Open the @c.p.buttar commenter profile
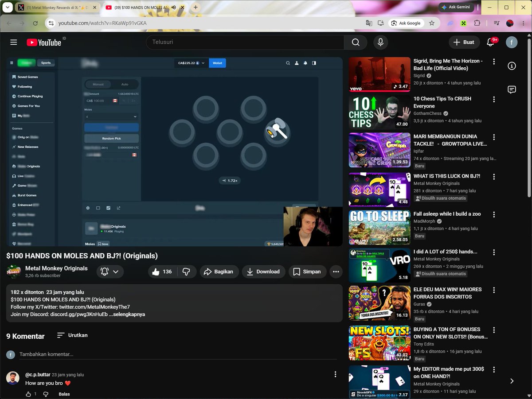Image resolution: width=532 pixels, height=399 pixels. tap(37, 375)
